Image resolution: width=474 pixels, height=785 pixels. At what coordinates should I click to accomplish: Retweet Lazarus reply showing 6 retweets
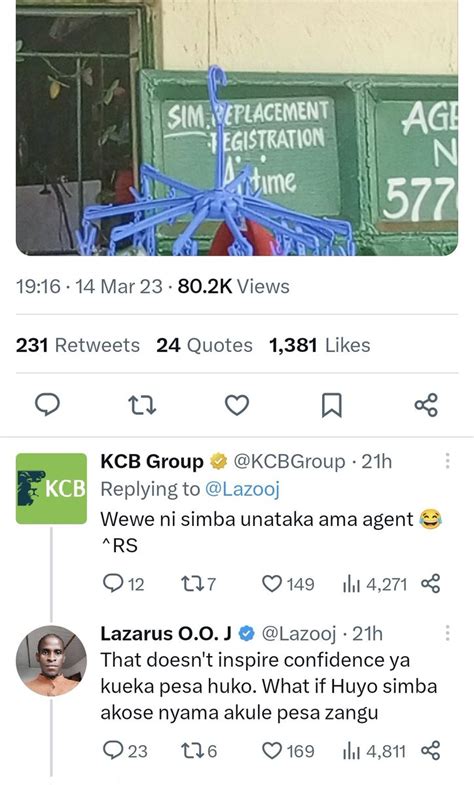click(199, 751)
